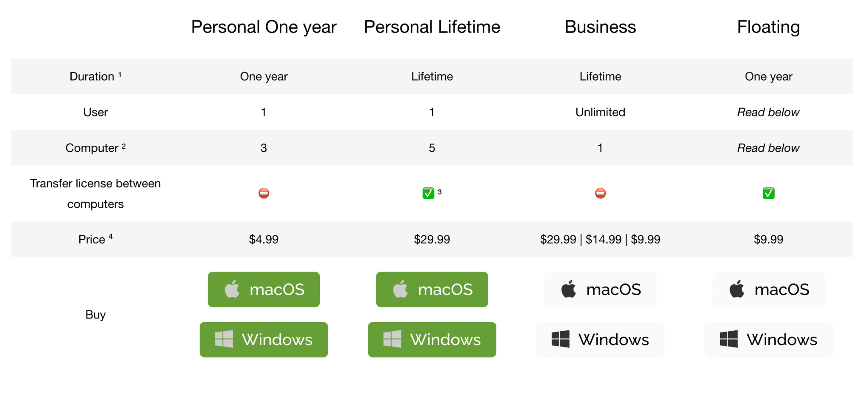The height and width of the screenshot is (396, 868).
Task: Click the Personal Lifetime macOS buy button
Action: [432, 289]
